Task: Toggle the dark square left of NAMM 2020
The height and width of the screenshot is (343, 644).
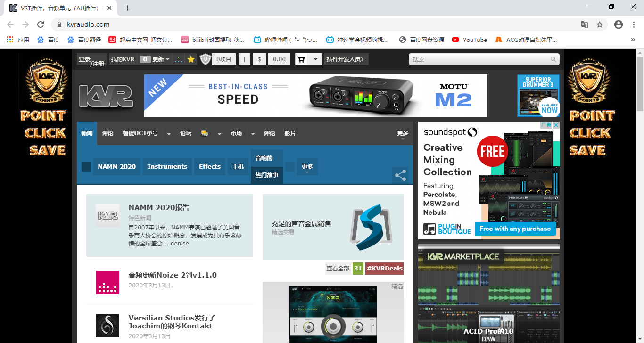Action: click(86, 167)
